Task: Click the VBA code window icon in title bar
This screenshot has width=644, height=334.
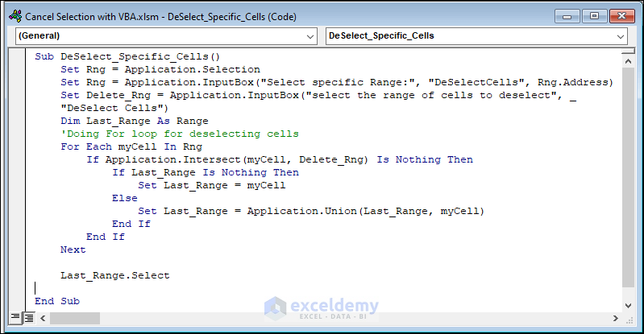Action: [14, 15]
